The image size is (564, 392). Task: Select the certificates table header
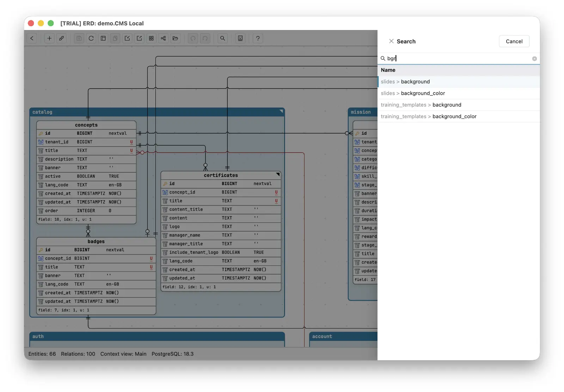(x=221, y=175)
